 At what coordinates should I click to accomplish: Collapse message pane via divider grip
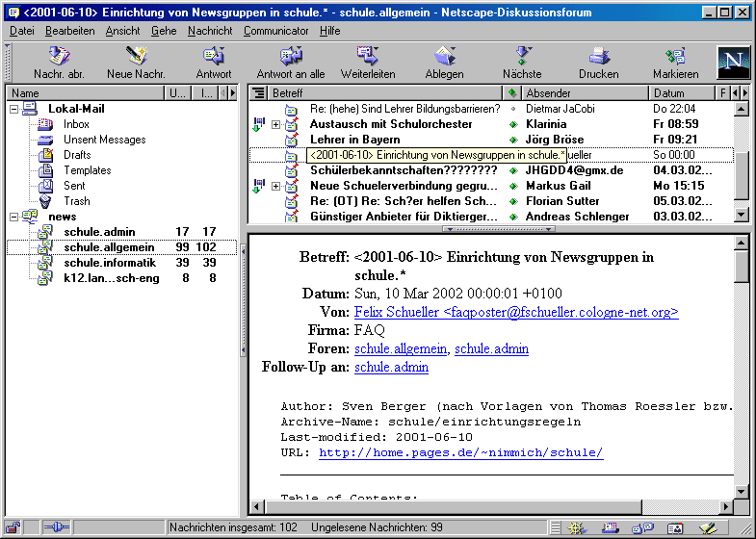coord(499,229)
